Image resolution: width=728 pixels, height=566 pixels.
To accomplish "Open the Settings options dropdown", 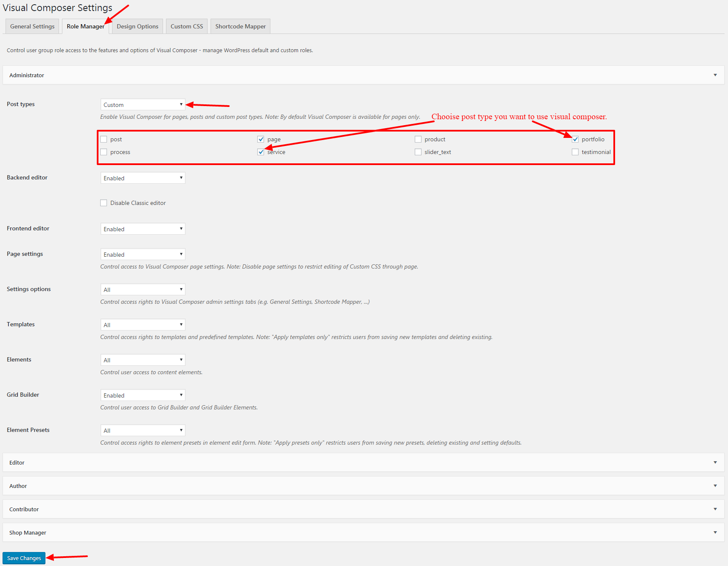I will pos(143,289).
